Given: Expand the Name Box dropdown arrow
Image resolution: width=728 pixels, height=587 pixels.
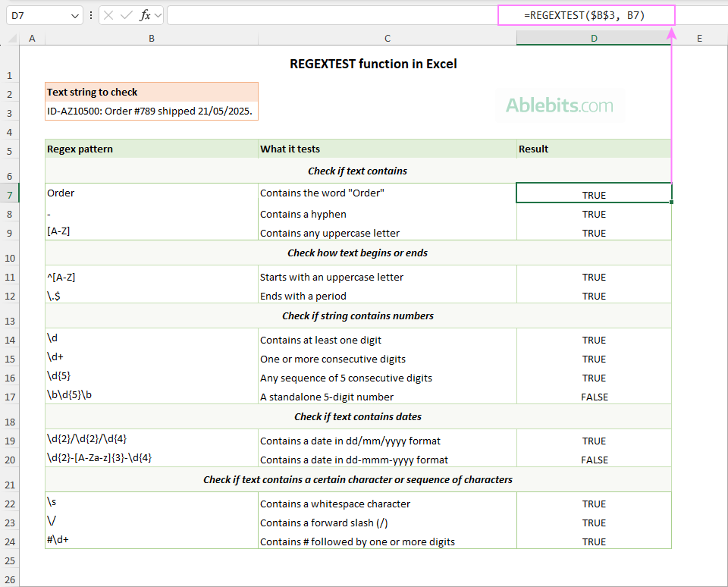Looking at the screenshot, I should pyautogui.click(x=75, y=16).
